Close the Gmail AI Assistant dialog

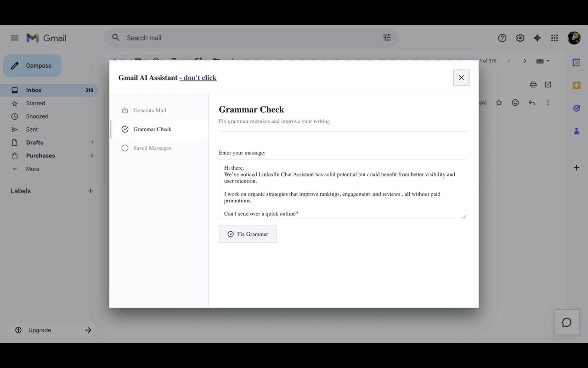click(x=461, y=78)
